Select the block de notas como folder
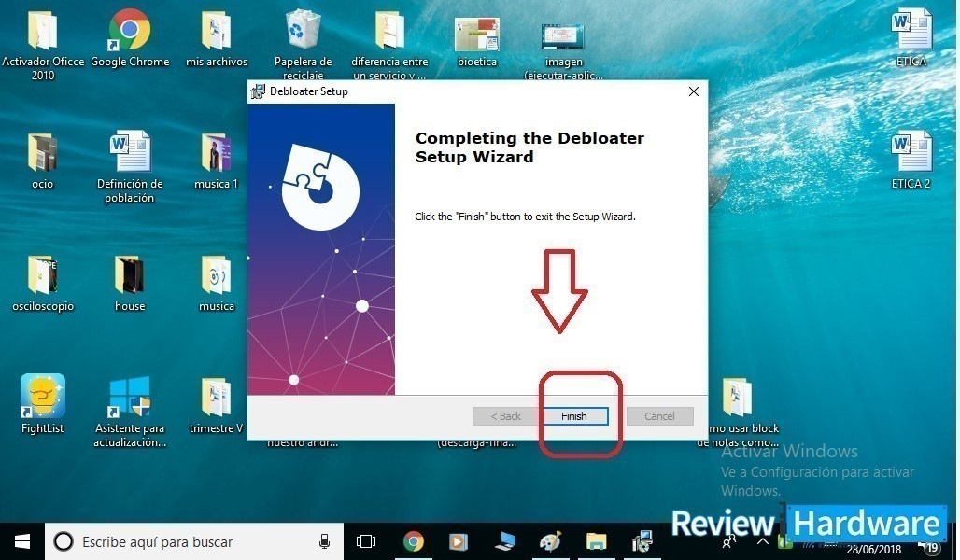This screenshot has height=560, width=960. [x=738, y=413]
